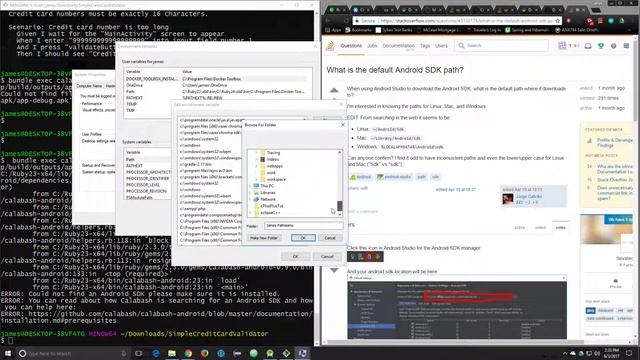Open Chrome from the taskbar
Screen dimensions: 640x360
pos(188,353)
